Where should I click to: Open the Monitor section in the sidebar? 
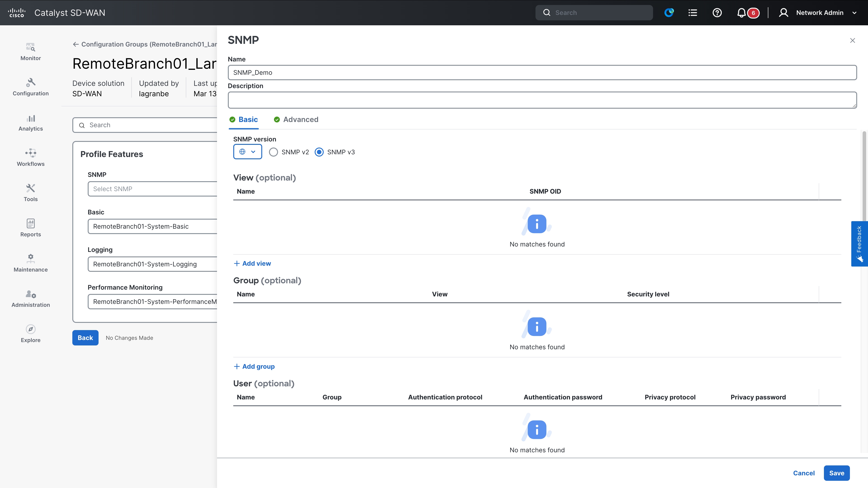[x=30, y=52]
